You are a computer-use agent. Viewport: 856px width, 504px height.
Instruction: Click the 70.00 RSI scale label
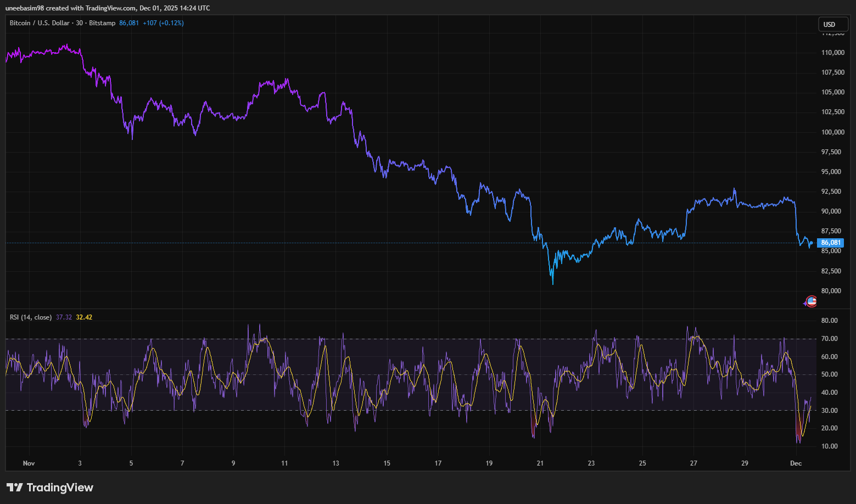(x=829, y=339)
